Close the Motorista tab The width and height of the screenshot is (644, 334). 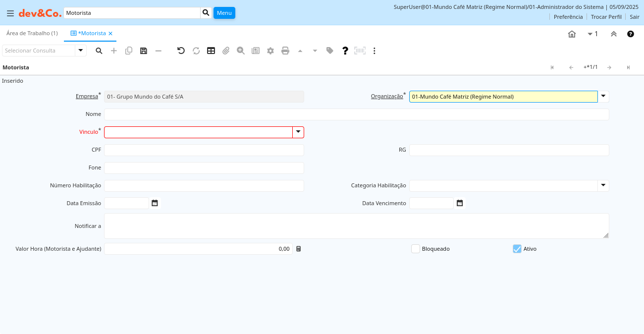coord(110,34)
